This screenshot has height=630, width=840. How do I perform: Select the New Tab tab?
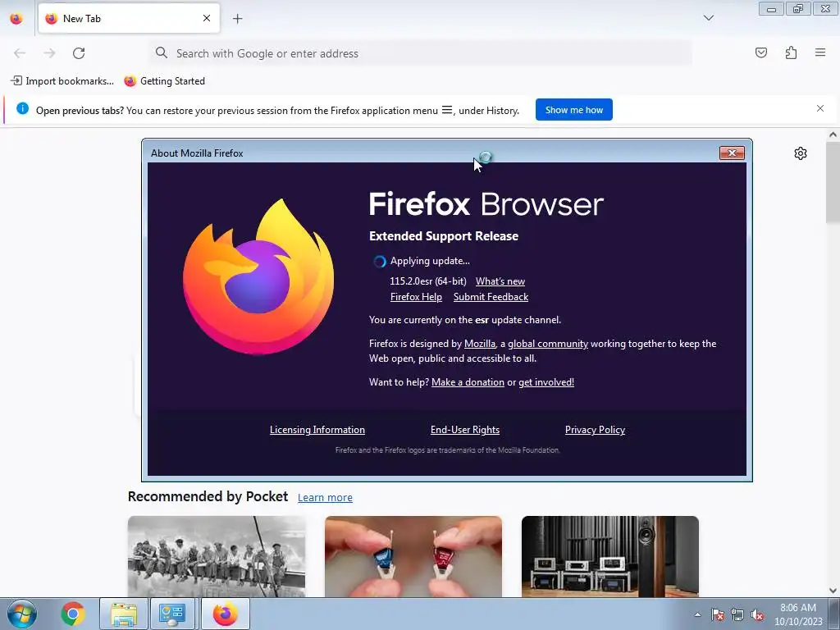pos(129,18)
